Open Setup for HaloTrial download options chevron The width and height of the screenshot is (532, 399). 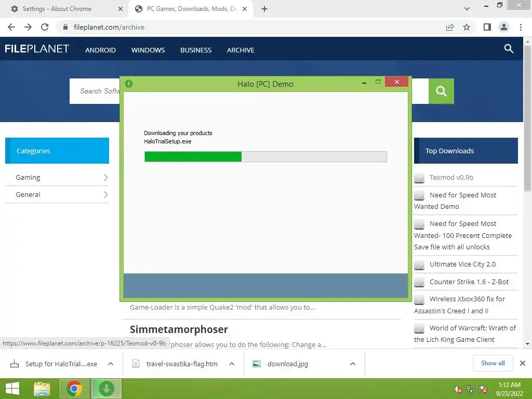(111, 364)
